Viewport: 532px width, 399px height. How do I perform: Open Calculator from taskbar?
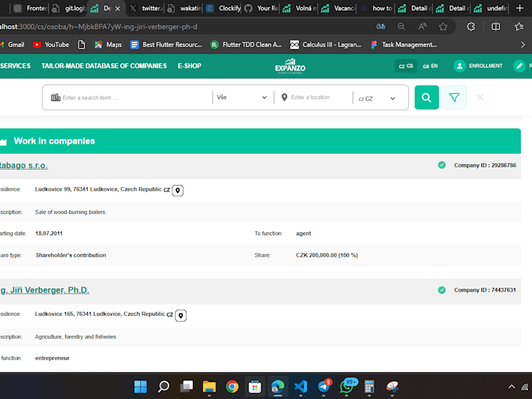(369, 386)
